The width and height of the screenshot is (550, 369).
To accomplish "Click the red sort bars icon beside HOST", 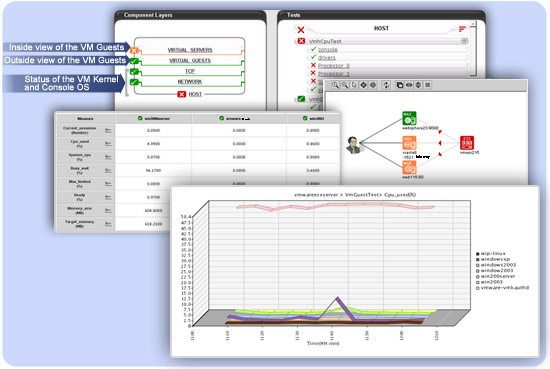I will point(462,28).
